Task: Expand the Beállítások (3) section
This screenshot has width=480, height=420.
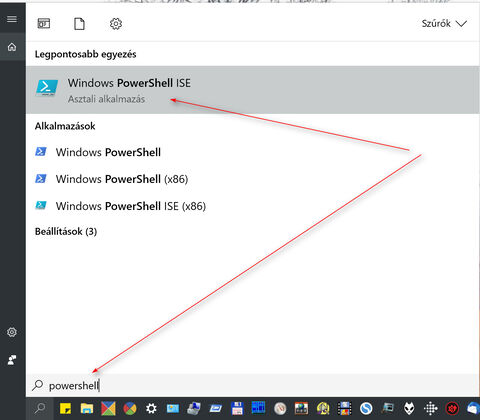Action: (66, 231)
